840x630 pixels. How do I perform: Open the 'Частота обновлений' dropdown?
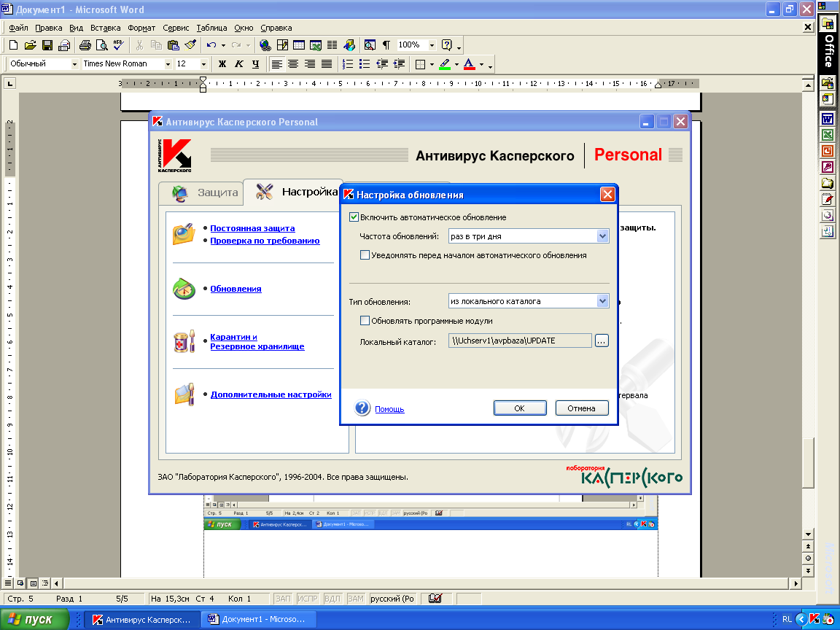tap(603, 236)
